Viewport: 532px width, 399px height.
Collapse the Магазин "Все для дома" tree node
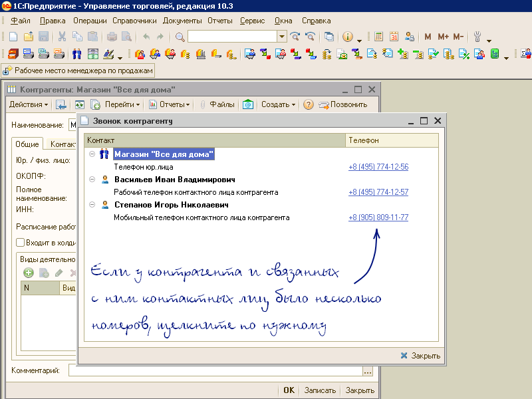(x=92, y=154)
